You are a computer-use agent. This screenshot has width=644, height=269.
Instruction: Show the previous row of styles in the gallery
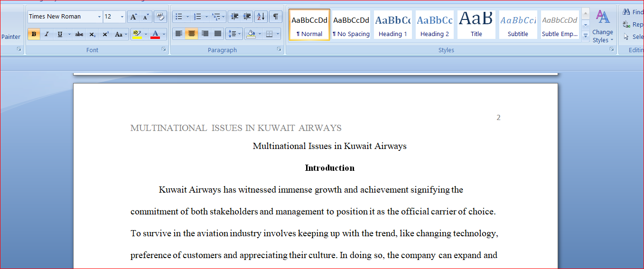pos(586,13)
